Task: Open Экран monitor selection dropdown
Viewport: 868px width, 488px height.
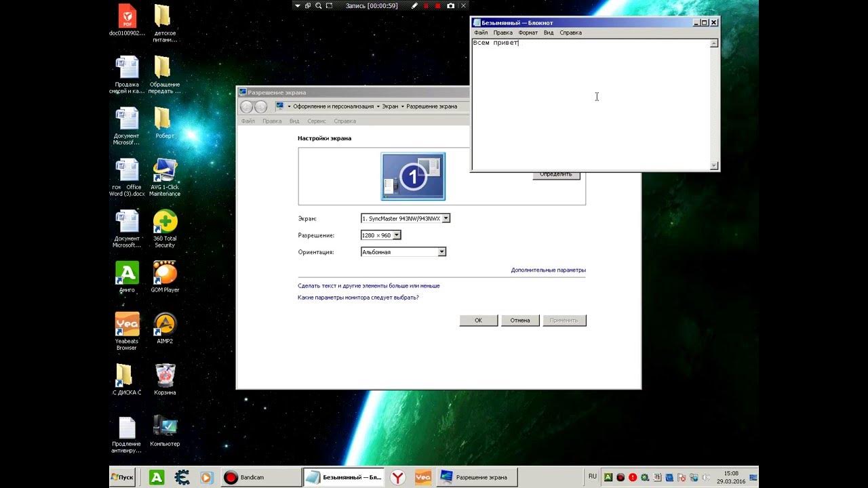Action: 406,218
